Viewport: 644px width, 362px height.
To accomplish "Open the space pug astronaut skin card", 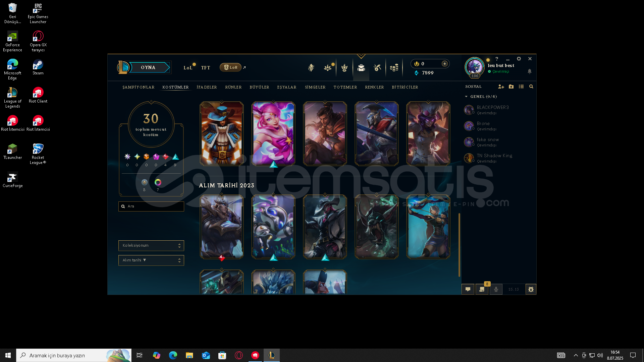I will pyautogui.click(x=273, y=227).
